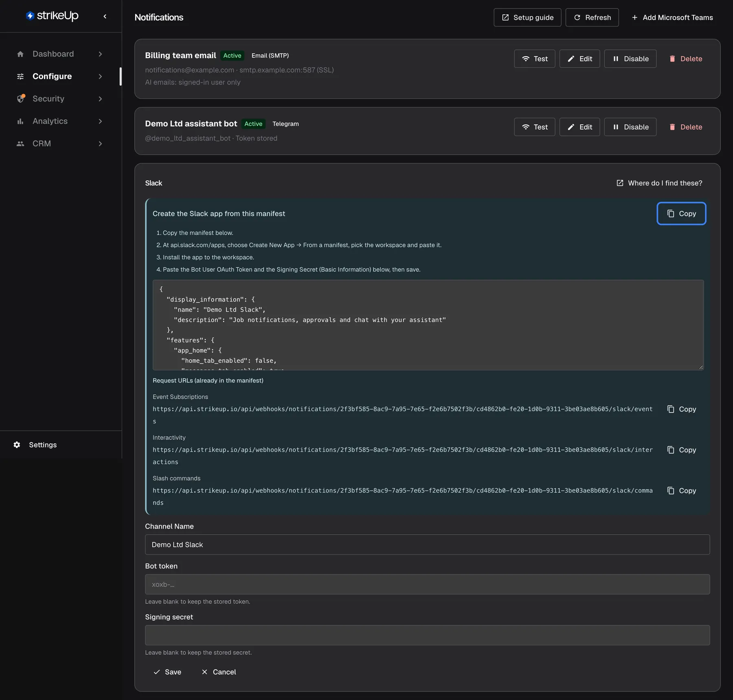The height and width of the screenshot is (700, 733).
Task: Expand the Dashboard chevron
Action: pyautogui.click(x=100, y=54)
